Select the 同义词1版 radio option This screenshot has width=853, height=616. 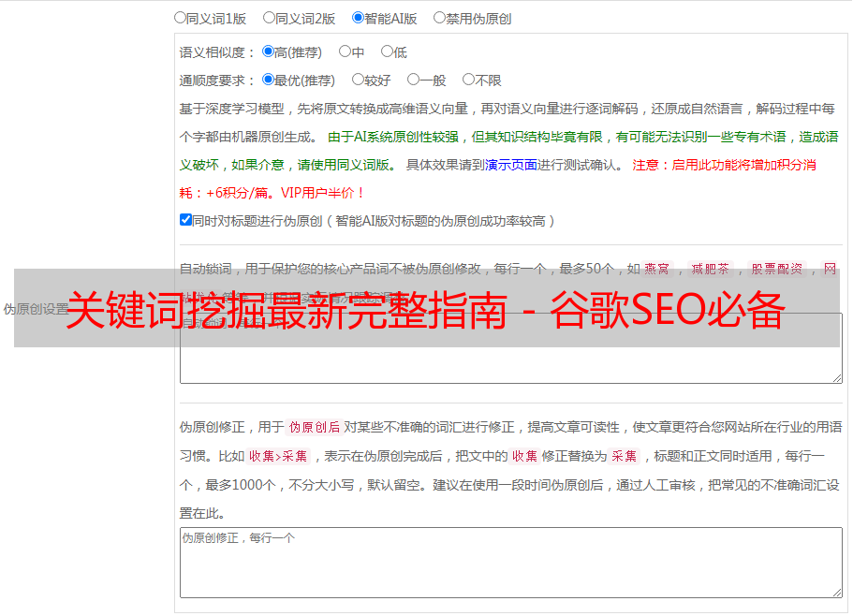click(180, 18)
